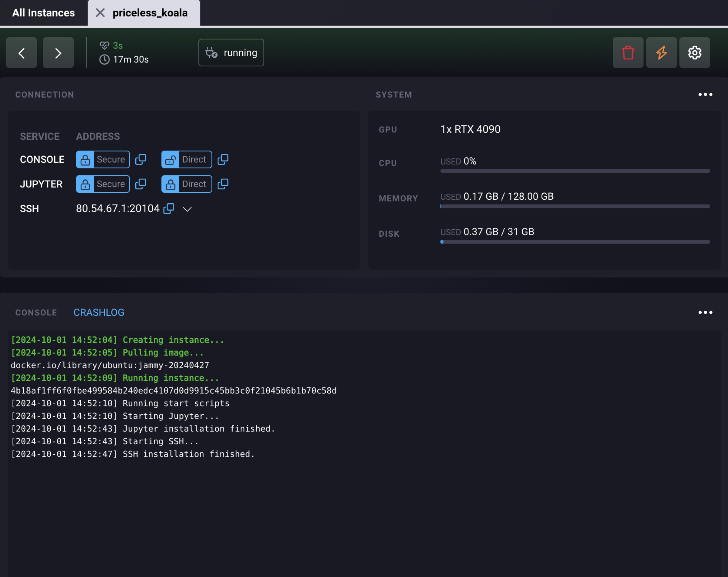
Task: Copy the Jupyter secure URL
Action: (x=141, y=184)
